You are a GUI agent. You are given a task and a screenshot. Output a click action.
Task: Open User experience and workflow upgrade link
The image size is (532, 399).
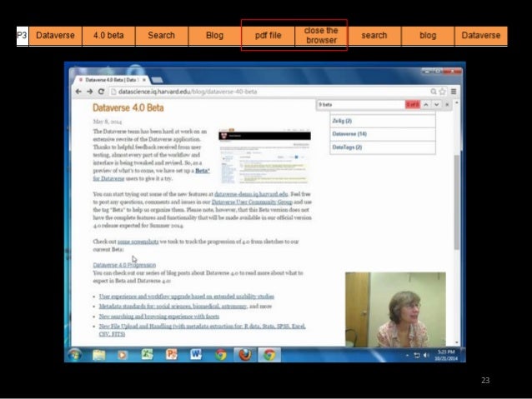(187, 297)
